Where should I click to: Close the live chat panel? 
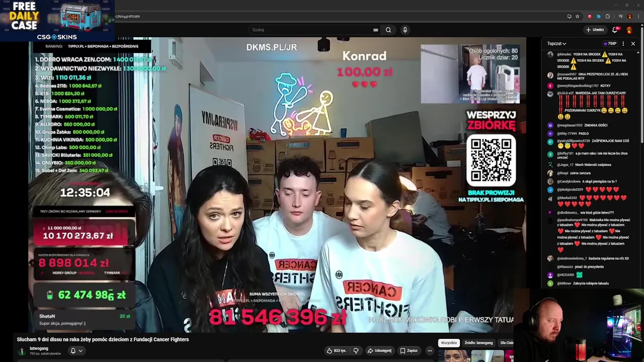click(x=633, y=44)
